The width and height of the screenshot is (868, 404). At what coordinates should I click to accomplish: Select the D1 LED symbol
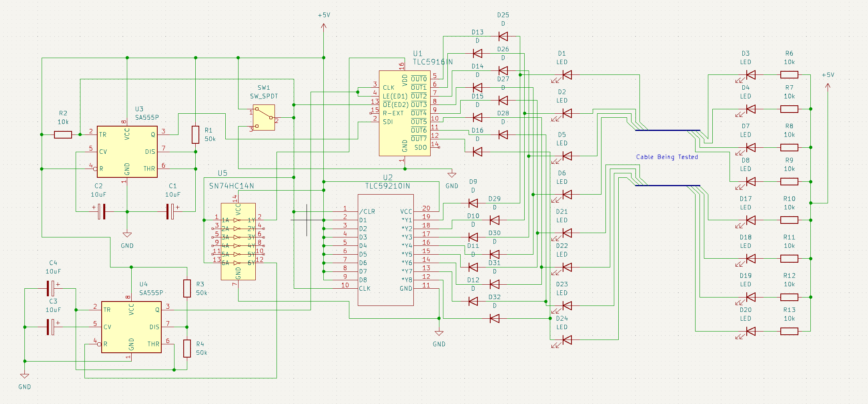coord(566,75)
